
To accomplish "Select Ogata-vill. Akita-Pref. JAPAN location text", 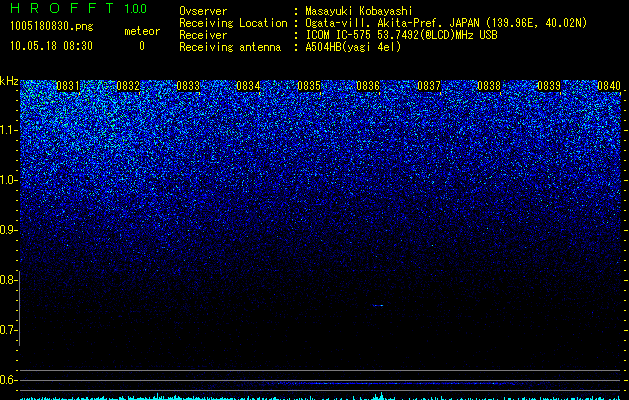I will (x=446, y=23).
